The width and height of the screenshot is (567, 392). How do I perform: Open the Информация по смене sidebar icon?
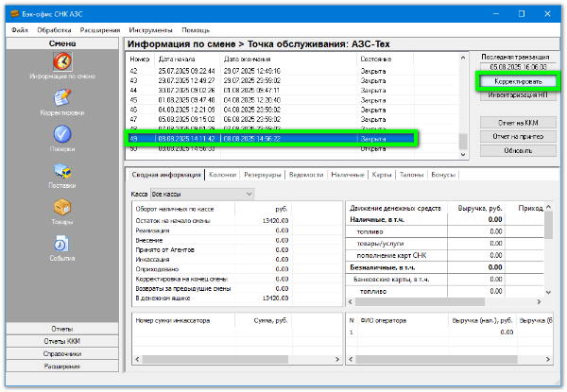pos(61,62)
